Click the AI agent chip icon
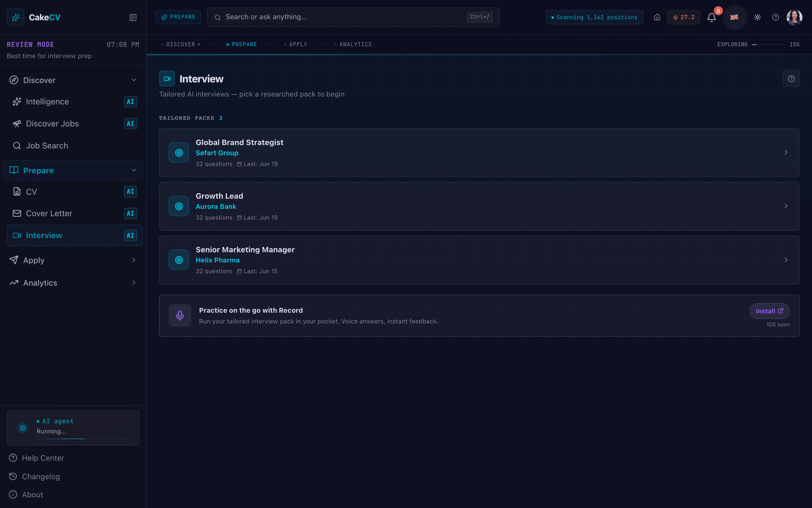 (23, 428)
